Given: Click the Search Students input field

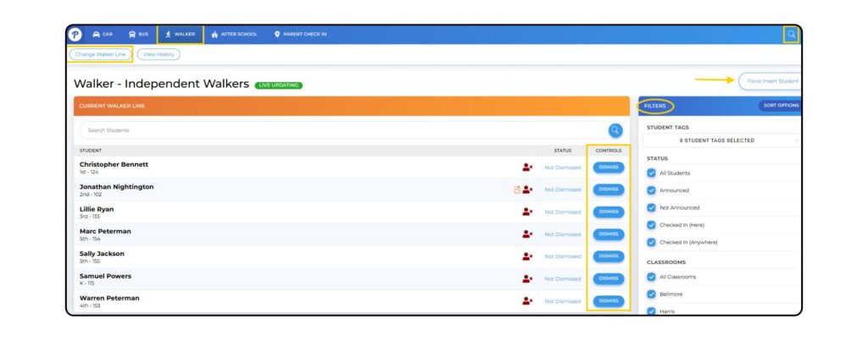Looking at the screenshot, I should (339, 130).
